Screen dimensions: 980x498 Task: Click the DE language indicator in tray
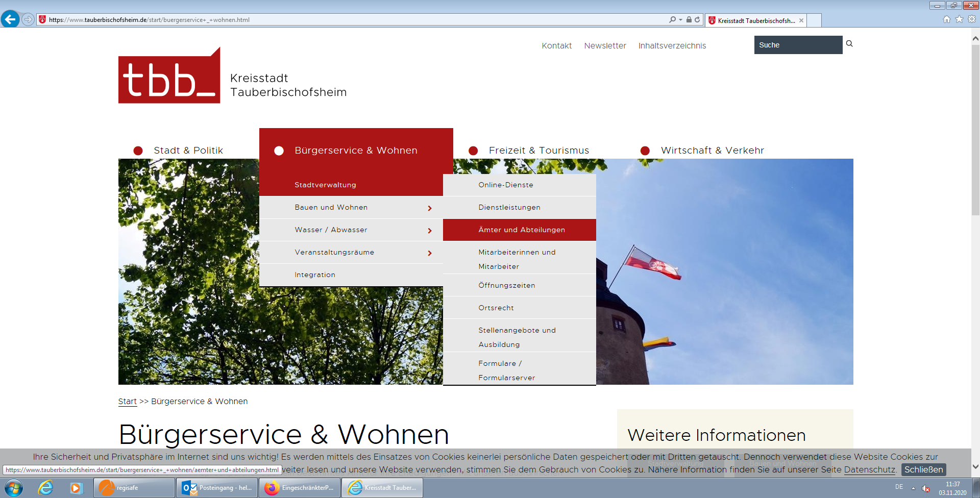point(899,487)
